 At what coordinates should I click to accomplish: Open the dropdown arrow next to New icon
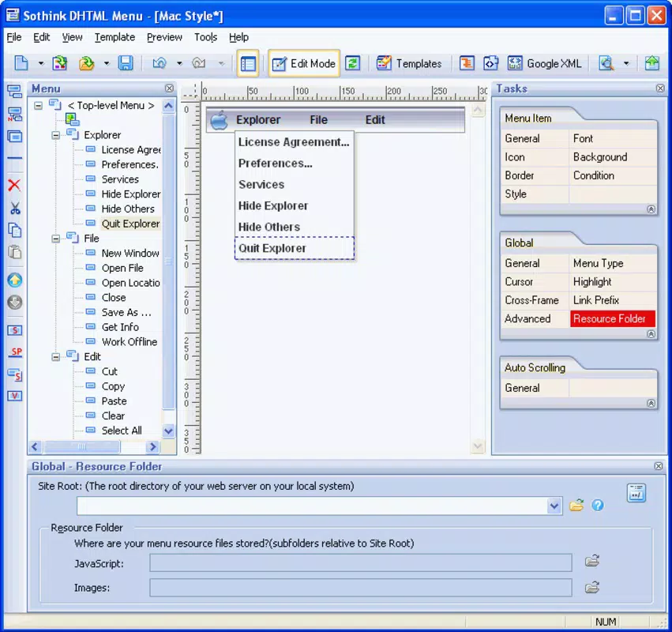pyautogui.click(x=41, y=63)
